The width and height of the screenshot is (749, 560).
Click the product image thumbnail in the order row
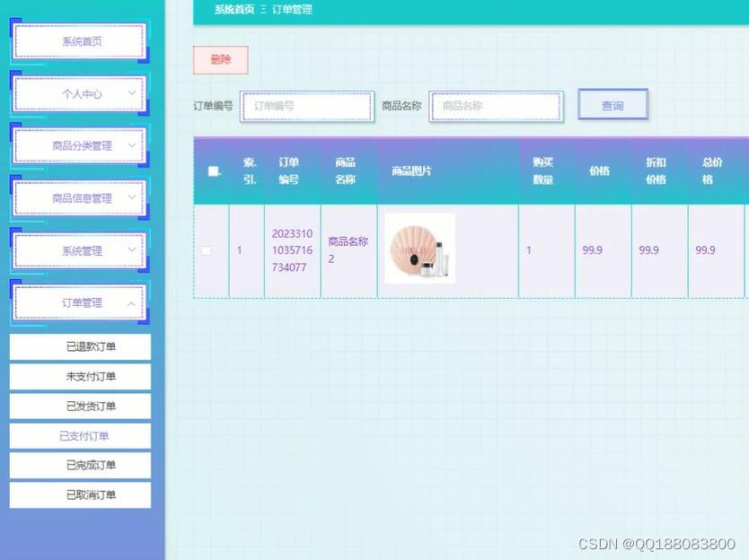coord(419,249)
